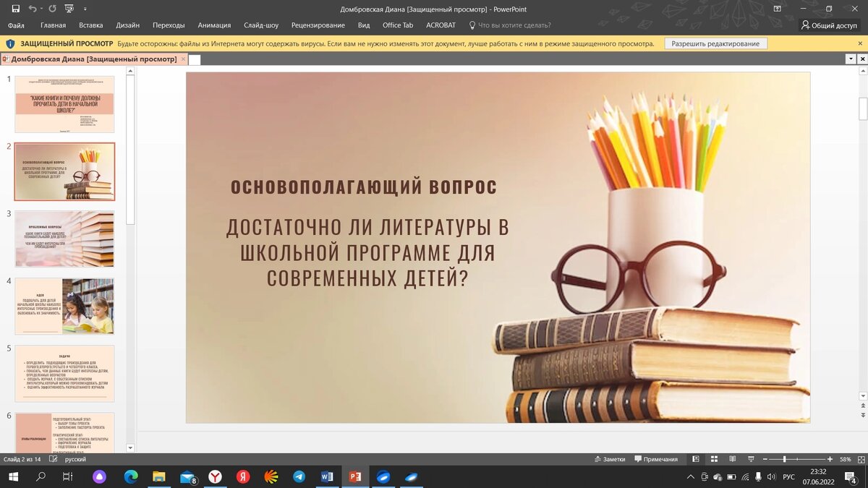
Task: Toggle the Примечания comments pane
Action: coord(656,459)
